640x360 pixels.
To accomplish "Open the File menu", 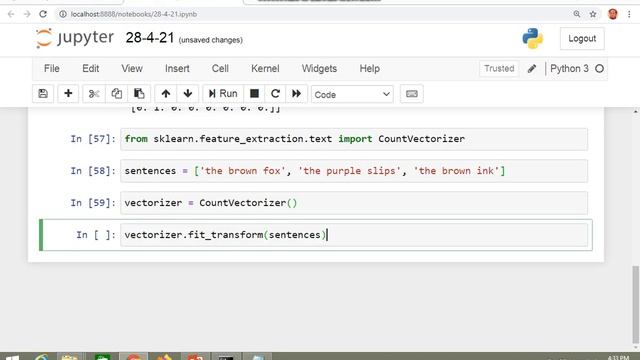I will coord(52,69).
